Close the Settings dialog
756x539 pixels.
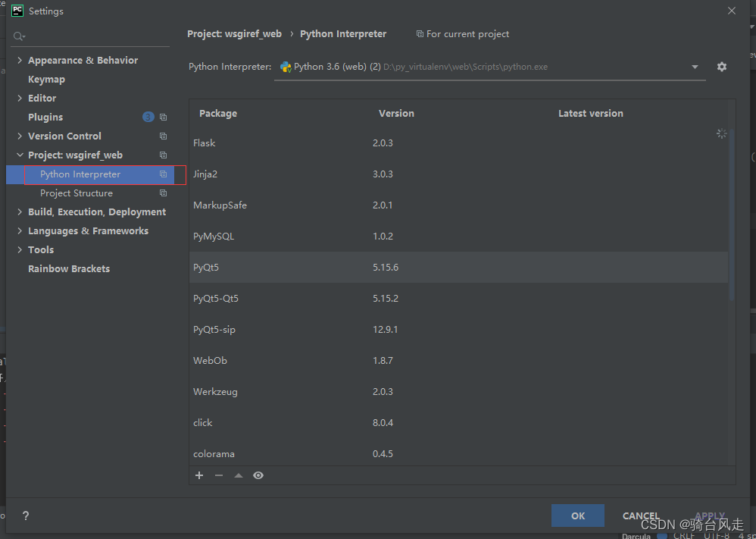(x=732, y=11)
